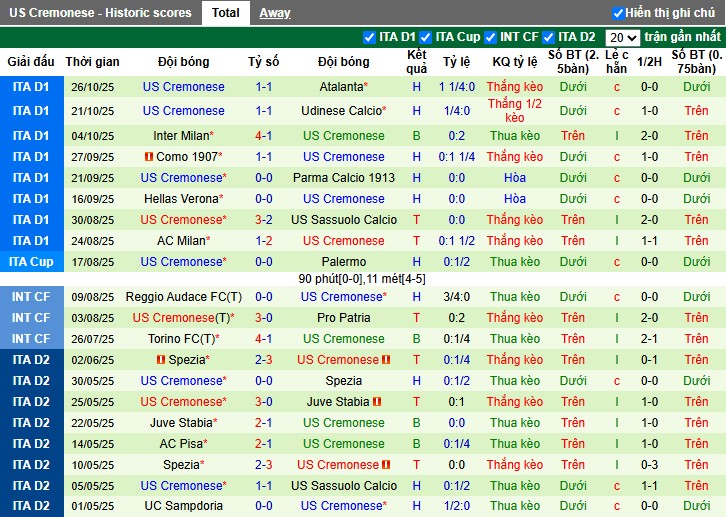726x517 pixels.
Task: Open the recent matches count dropdown showing 20
Action: pyautogui.click(x=623, y=37)
